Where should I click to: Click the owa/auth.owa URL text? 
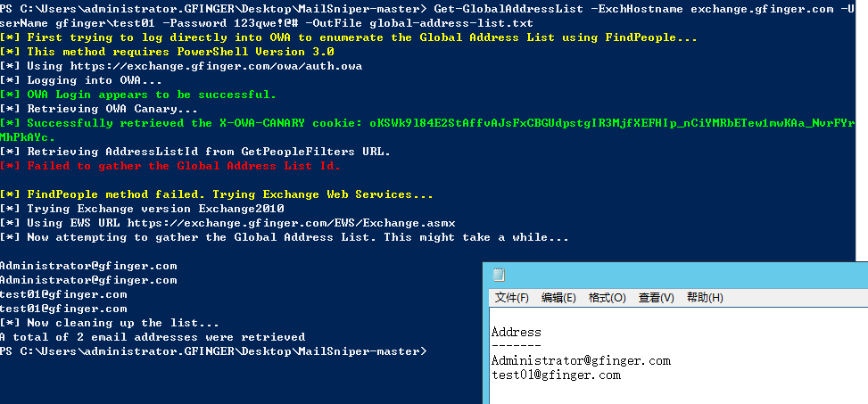(217, 66)
